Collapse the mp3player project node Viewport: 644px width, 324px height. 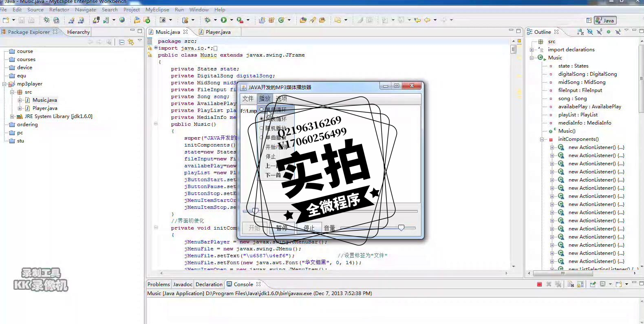[x=4, y=84]
